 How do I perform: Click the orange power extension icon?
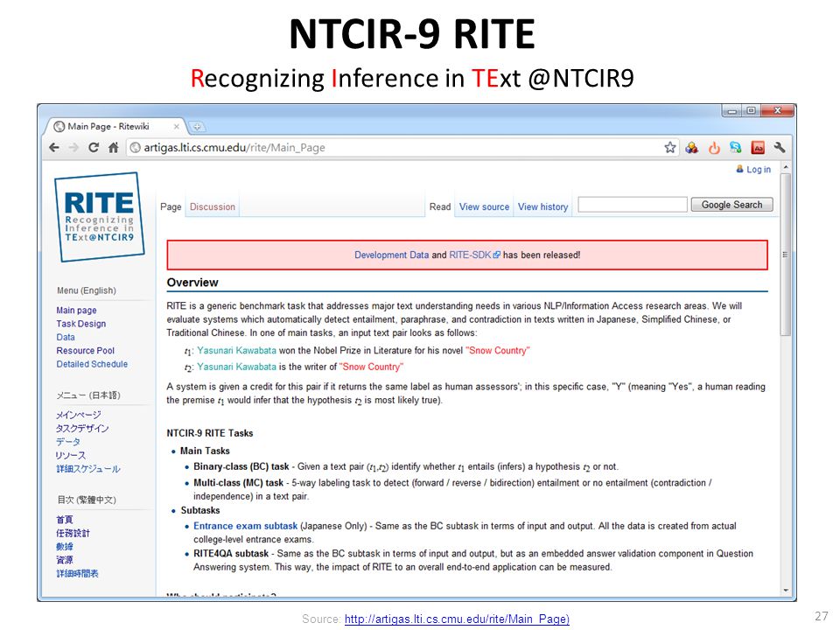tap(714, 148)
